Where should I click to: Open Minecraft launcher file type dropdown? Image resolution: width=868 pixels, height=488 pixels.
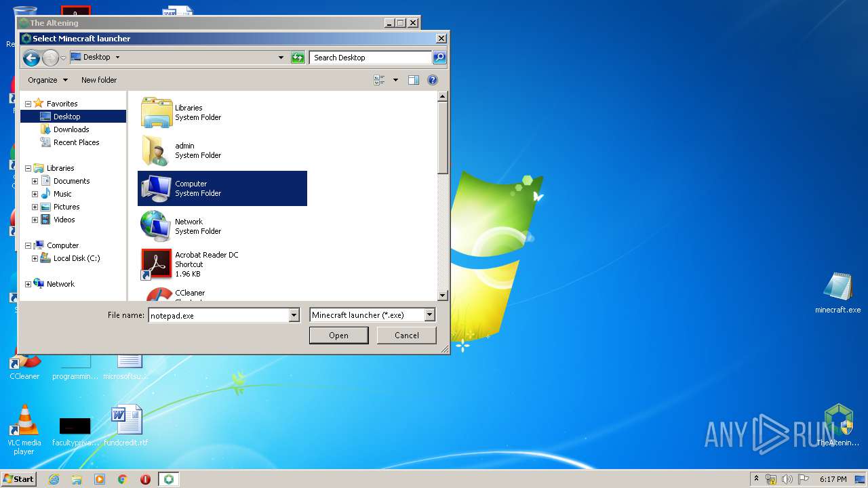point(429,315)
